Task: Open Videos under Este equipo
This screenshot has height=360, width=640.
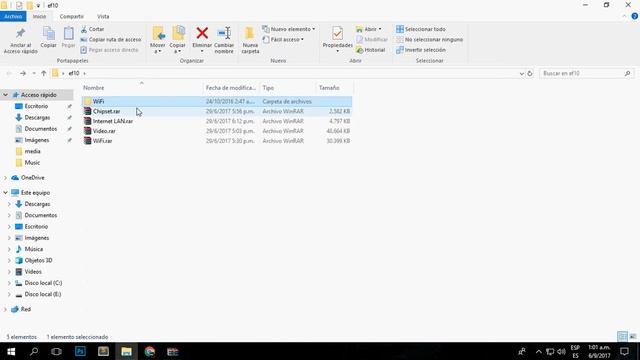Action: tap(33, 272)
